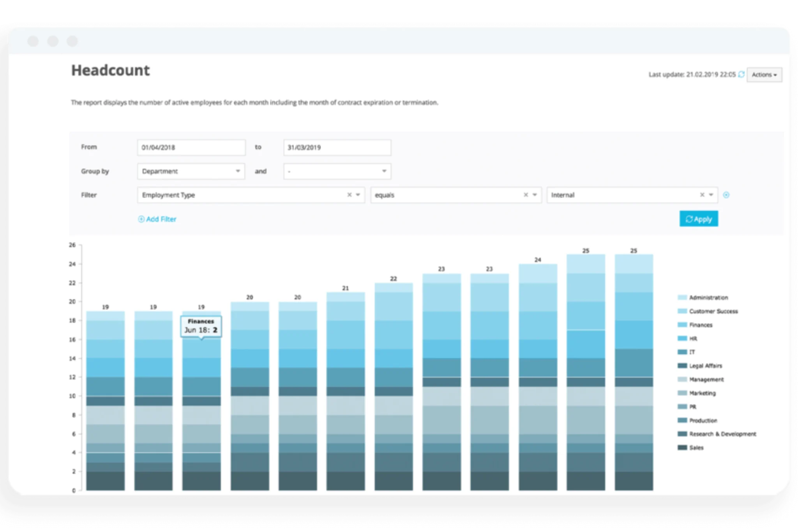
Task: Toggle HR legend entry
Action: coord(688,338)
